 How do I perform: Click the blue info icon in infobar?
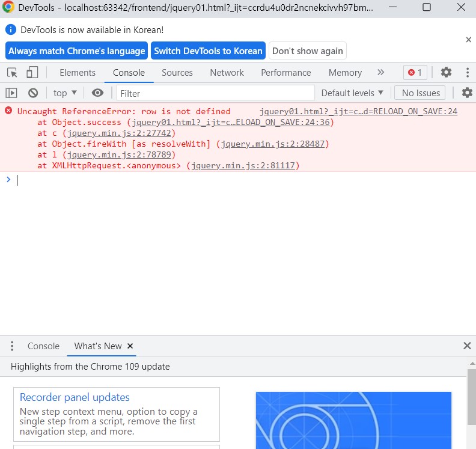[x=11, y=29]
